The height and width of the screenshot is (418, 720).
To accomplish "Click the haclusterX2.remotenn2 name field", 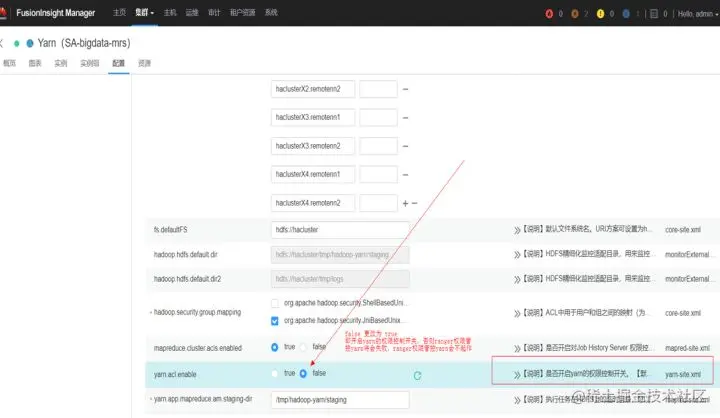I will (x=313, y=89).
